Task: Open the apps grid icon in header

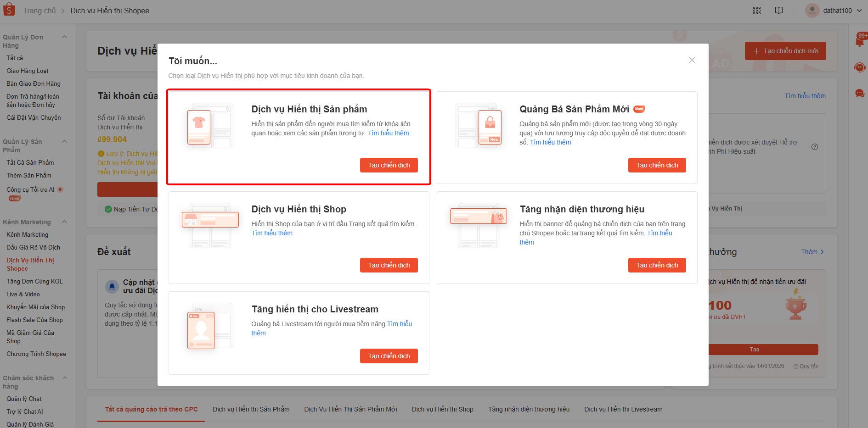Action: click(x=757, y=11)
